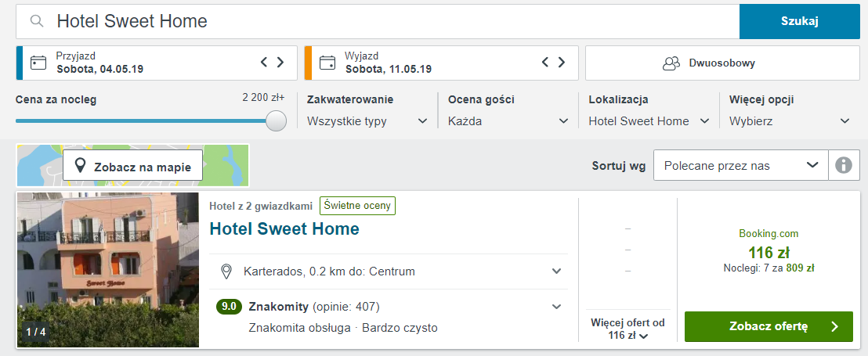The image size is (868, 356).
Task: Click the price per night slider handle
Action: (x=276, y=120)
